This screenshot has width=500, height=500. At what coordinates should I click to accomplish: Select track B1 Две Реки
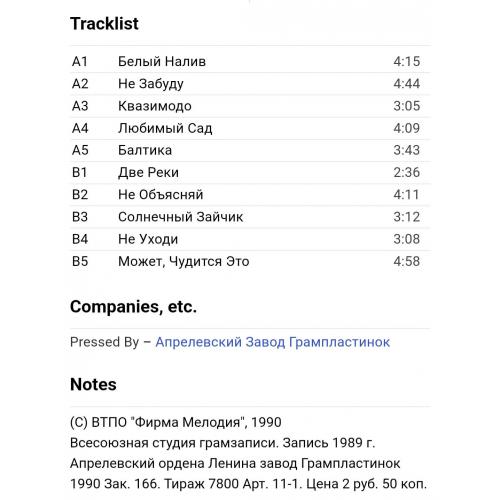[250, 173]
